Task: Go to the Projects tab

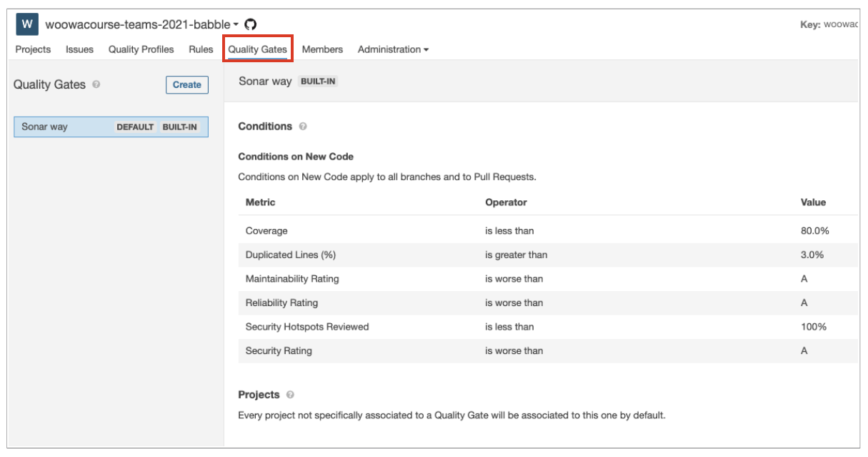Action: click(x=33, y=49)
